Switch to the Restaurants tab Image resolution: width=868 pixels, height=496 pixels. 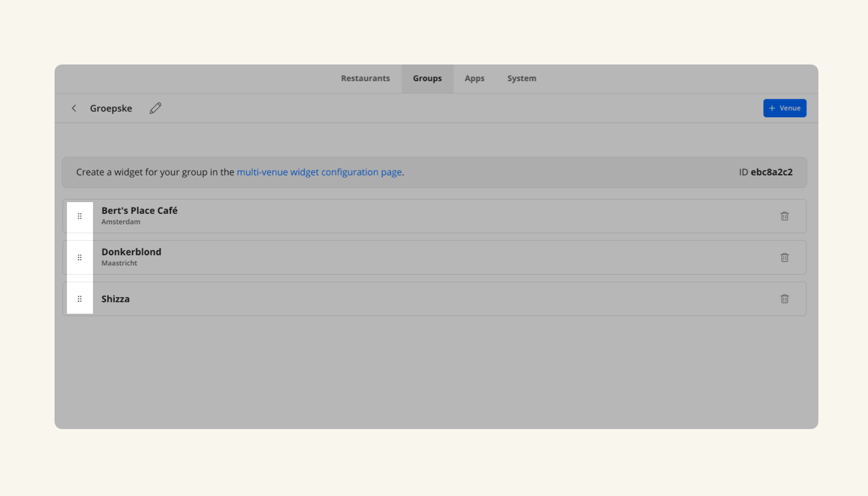(x=365, y=79)
